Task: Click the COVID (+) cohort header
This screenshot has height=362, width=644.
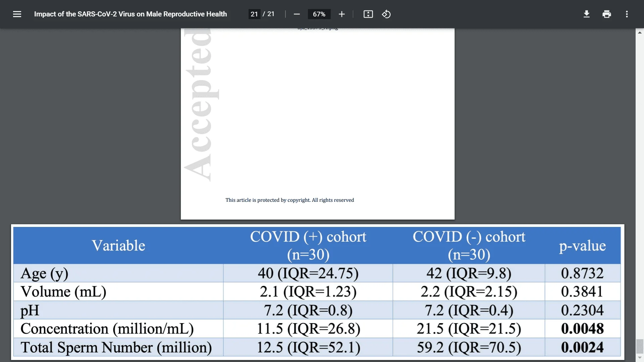Action: click(x=308, y=245)
